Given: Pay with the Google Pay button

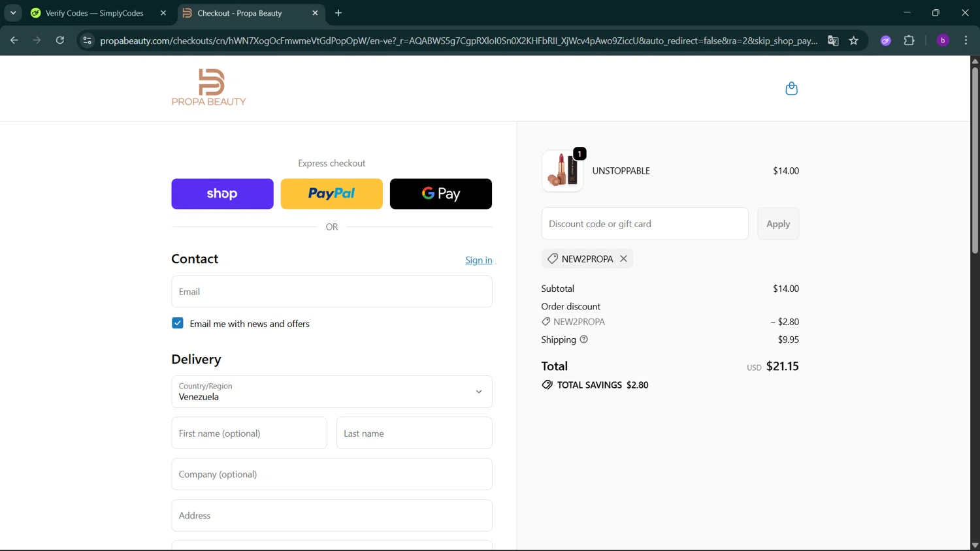Looking at the screenshot, I should coord(441,194).
